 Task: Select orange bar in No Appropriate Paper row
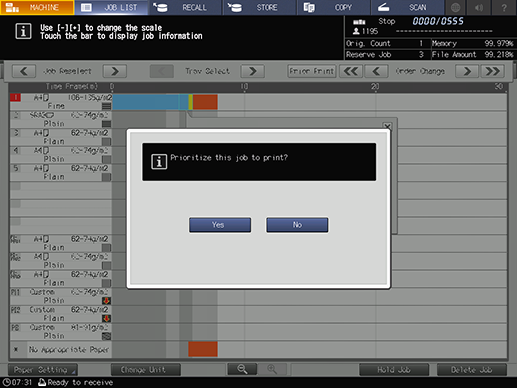pos(203,349)
